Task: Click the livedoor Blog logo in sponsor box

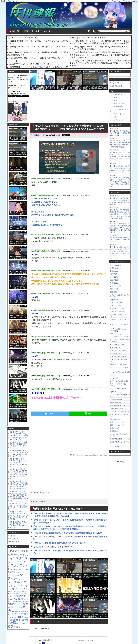Action: (x=120, y=462)
